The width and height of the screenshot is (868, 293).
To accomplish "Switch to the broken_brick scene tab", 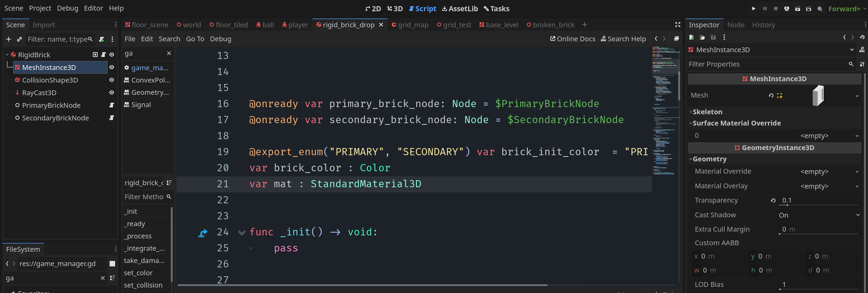I will tap(550, 25).
